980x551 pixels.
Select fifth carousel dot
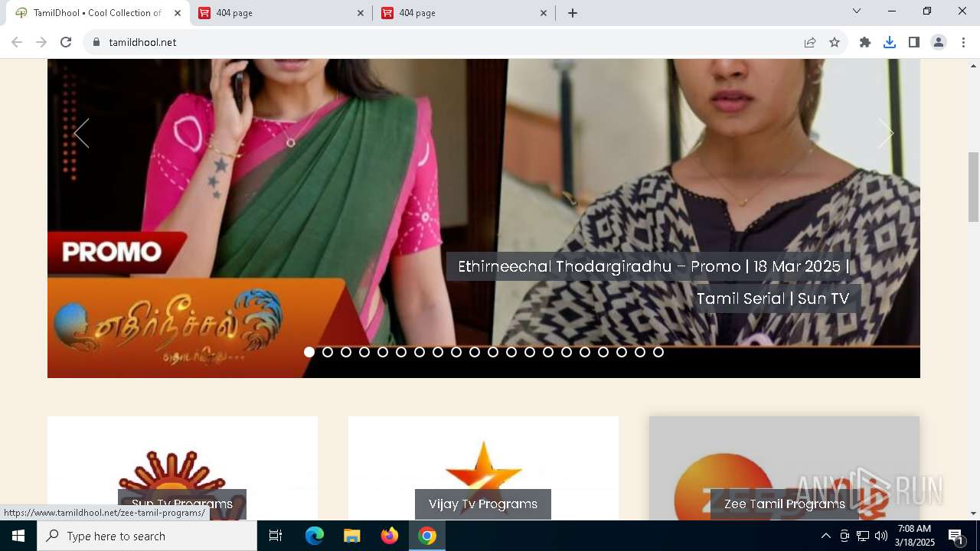pos(383,352)
